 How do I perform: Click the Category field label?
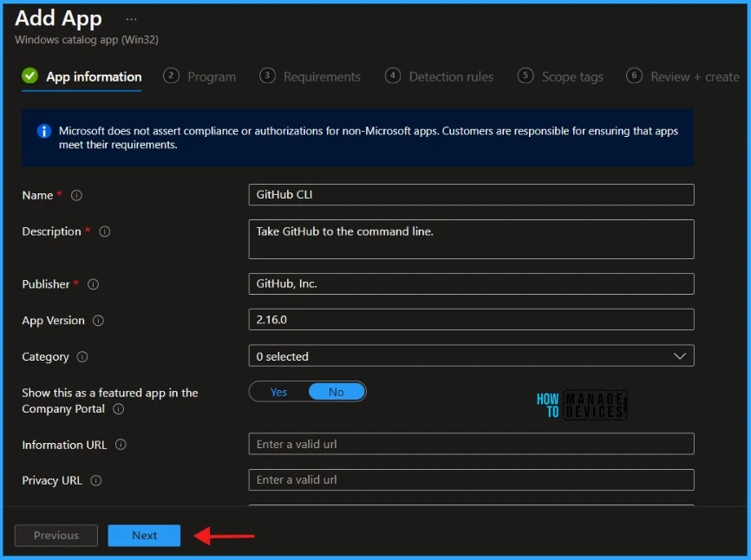tap(45, 357)
